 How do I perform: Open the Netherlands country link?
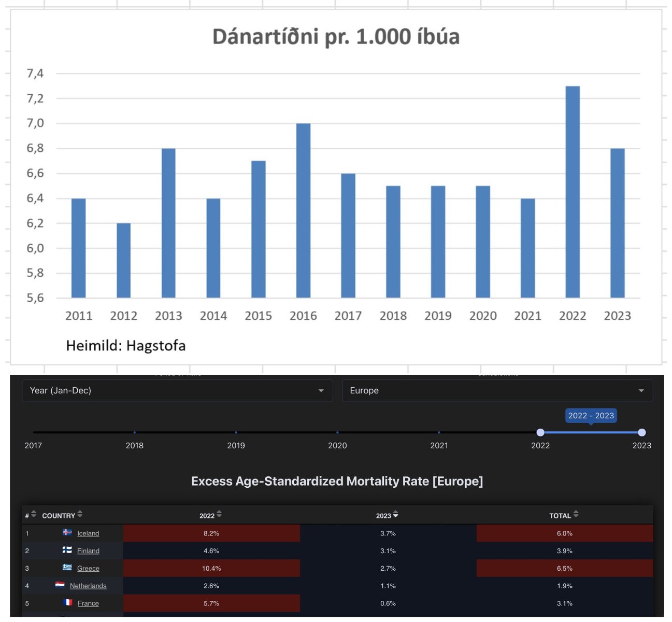88,586
